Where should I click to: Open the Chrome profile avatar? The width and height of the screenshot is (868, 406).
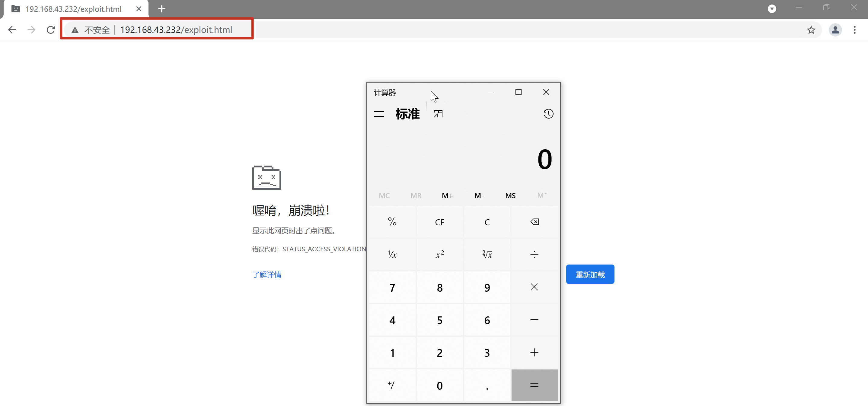tap(835, 30)
